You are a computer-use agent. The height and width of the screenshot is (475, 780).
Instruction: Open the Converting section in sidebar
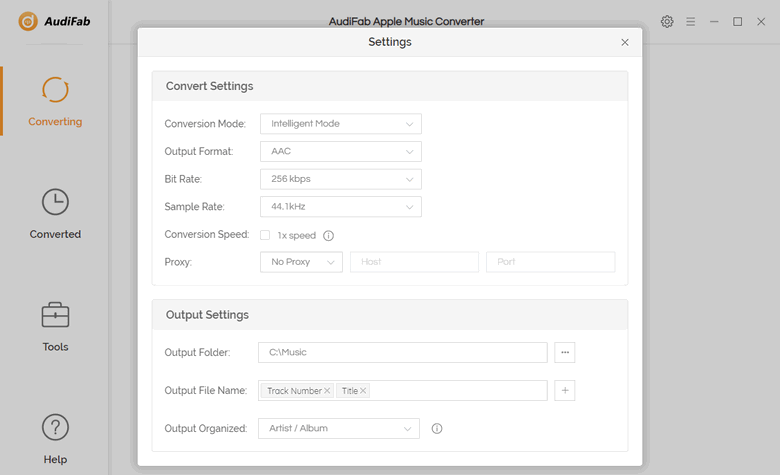[55, 101]
